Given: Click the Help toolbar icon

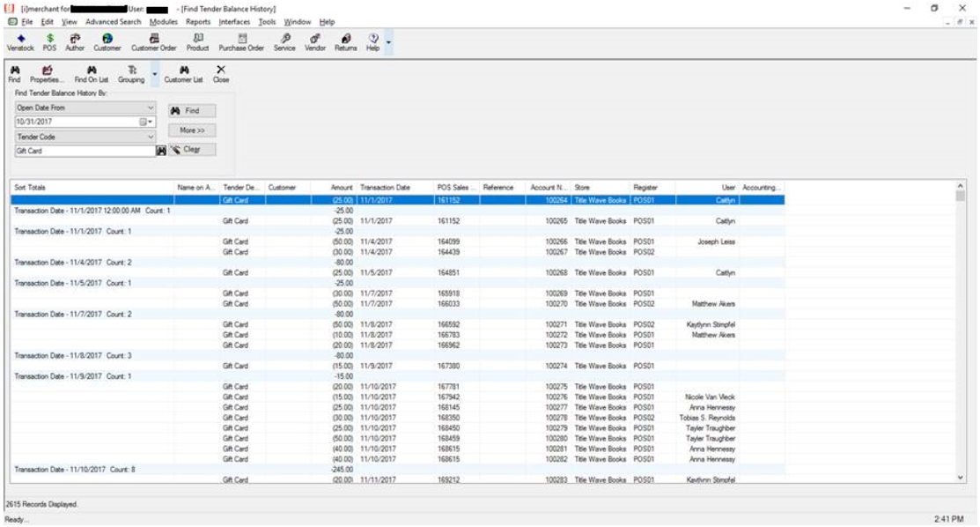Looking at the screenshot, I should [x=372, y=42].
